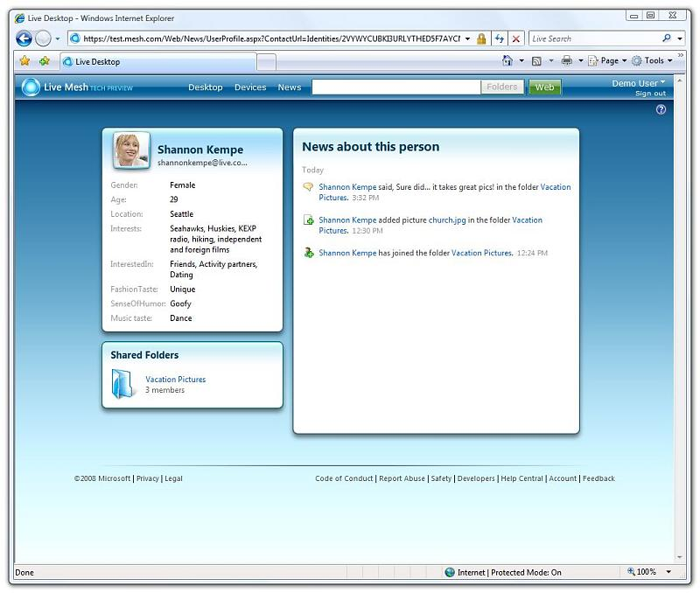Go to the Devices section

click(x=250, y=87)
